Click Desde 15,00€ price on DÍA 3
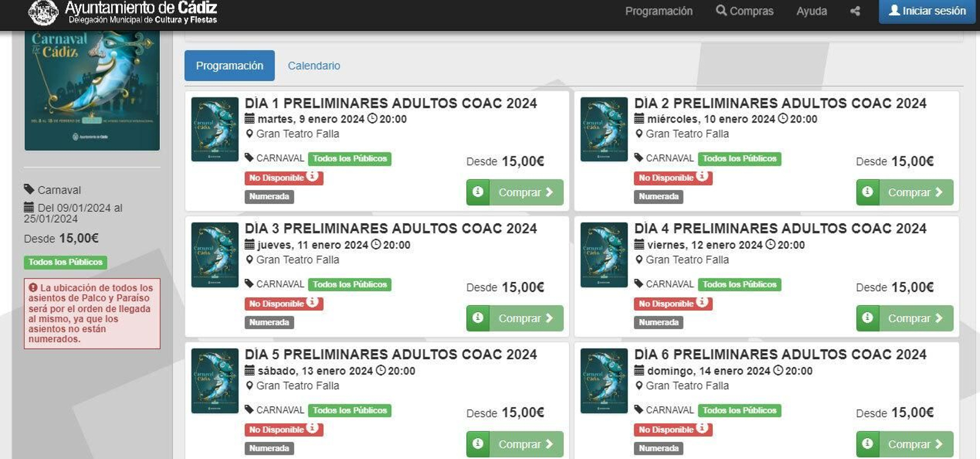980x459 pixels. 505,287
